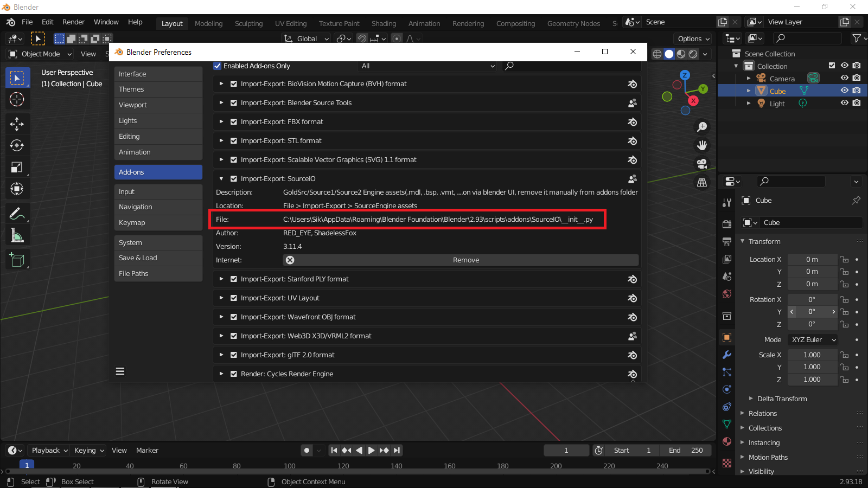The width and height of the screenshot is (868, 488).
Task: Open the File menu
Action: [x=27, y=22]
